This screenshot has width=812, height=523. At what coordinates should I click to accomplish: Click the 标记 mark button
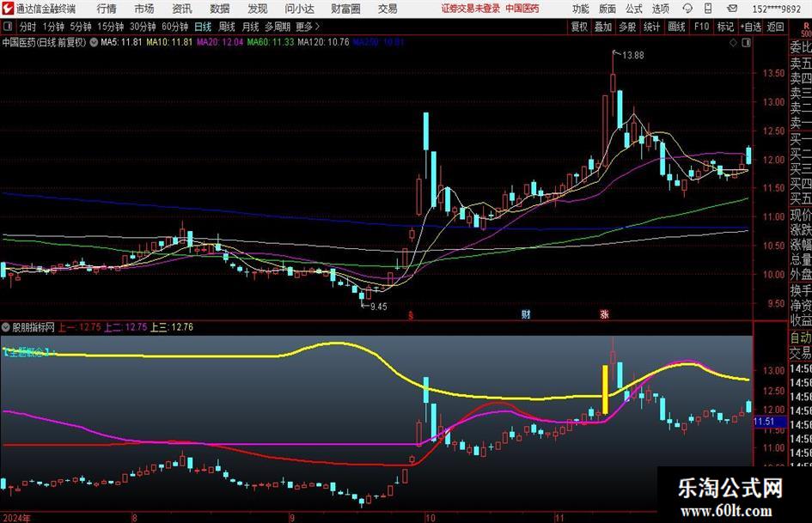point(725,27)
